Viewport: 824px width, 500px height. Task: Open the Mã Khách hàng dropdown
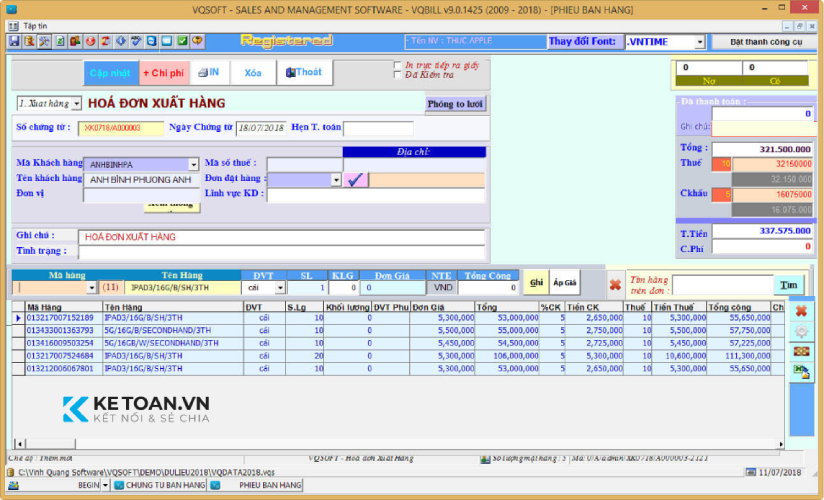pyautogui.click(x=193, y=164)
